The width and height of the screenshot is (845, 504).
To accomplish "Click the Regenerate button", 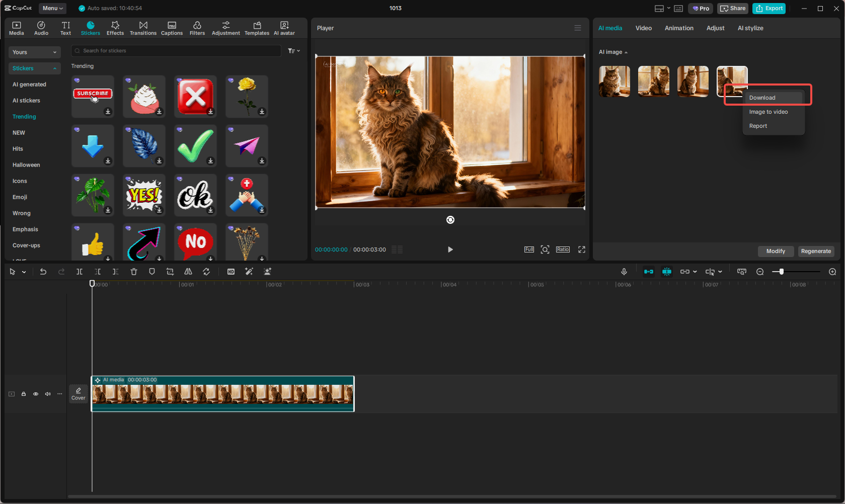I will (816, 251).
